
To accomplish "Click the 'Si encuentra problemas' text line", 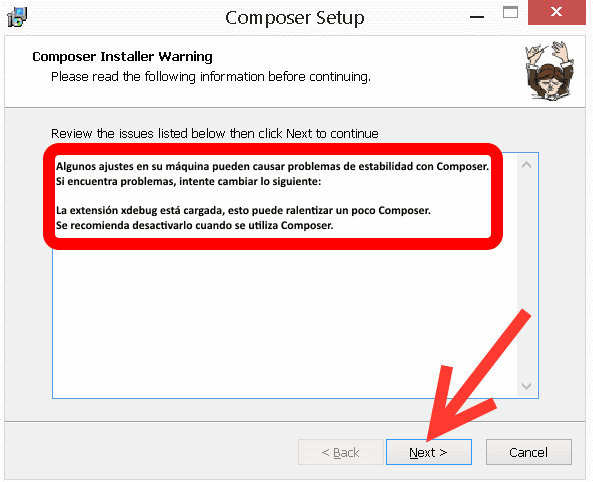I will tap(188, 182).
